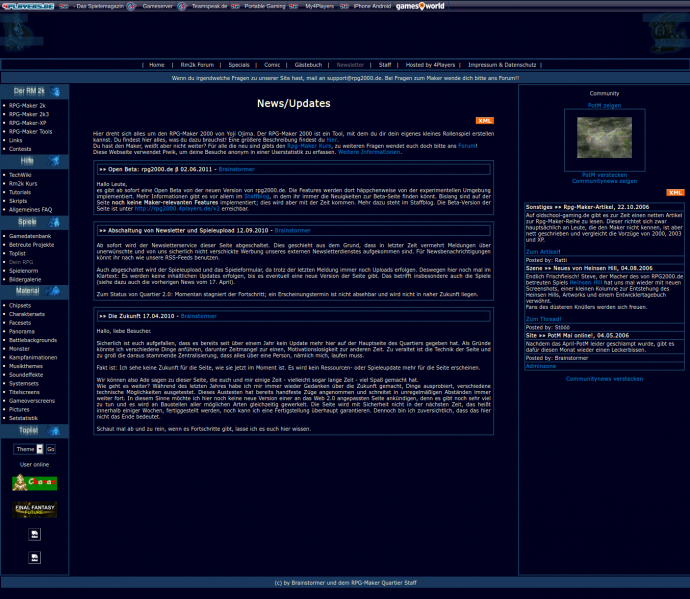Open Charaktersets in Material section
The image size is (690, 599).
click(27, 314)
